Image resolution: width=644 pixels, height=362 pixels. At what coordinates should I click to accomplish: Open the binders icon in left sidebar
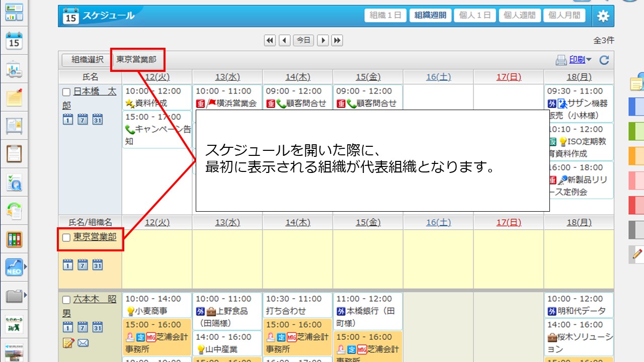pyautogui.click(x=14, y=239)
